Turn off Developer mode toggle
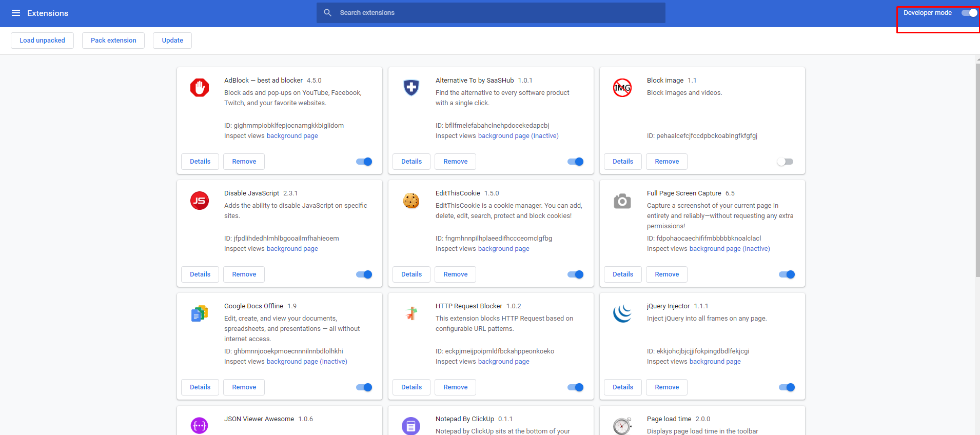The height and width of the screenshot is (435, 980). pos(969,13)
